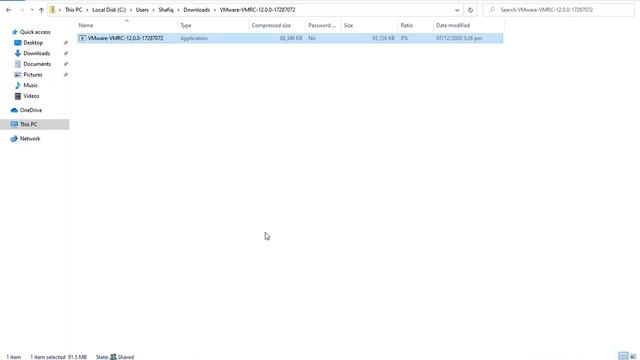Click pin icon next to Documents
The width and height of the screenshot is (640, 360).
(66, 64)
